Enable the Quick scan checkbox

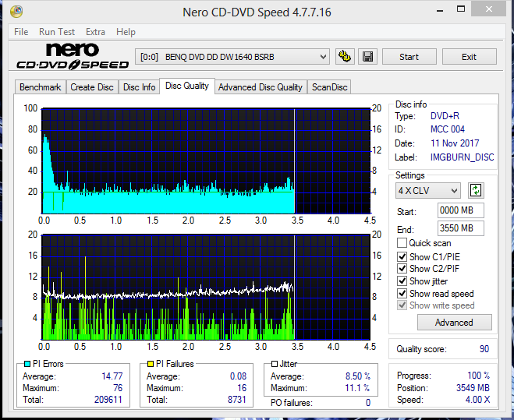coord(402,243)
